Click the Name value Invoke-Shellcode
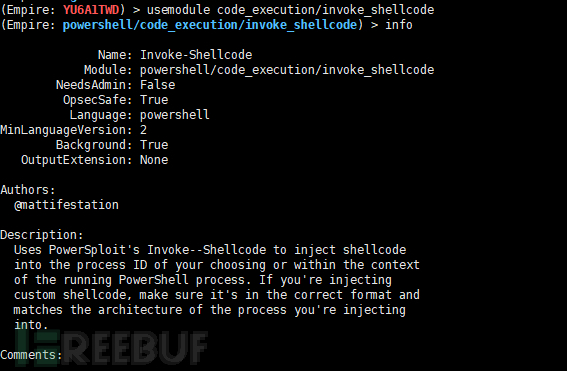Image resolution: width=567 pixels, height=371 pixels. point(196,55)
